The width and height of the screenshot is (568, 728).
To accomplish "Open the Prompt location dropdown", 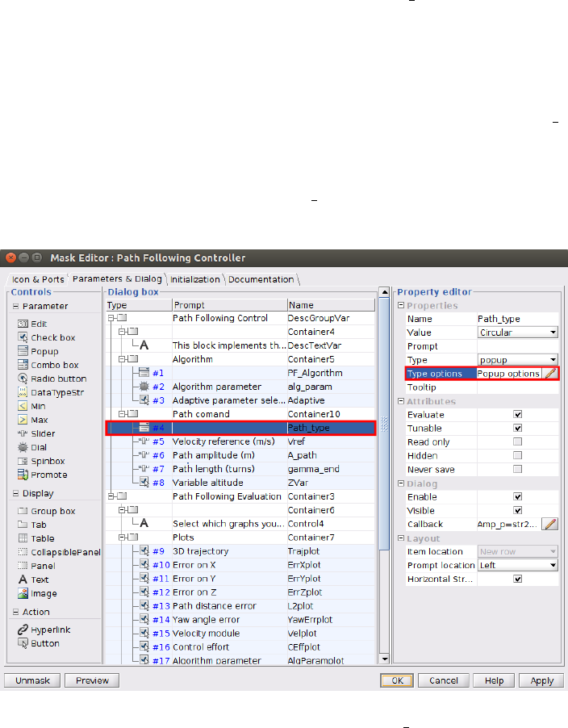I will coord(517,565).
